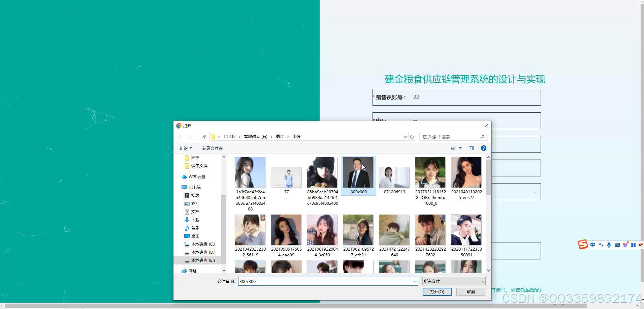The image size is (644, 309).
Task: Click 新建文件夹 in the toolbar
Action: coord(212,148)
